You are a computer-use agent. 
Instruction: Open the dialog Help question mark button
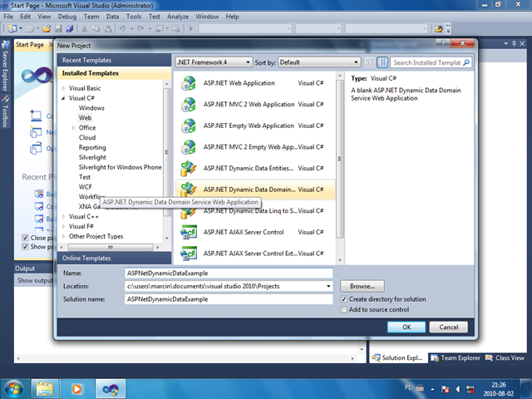[443, 43]
